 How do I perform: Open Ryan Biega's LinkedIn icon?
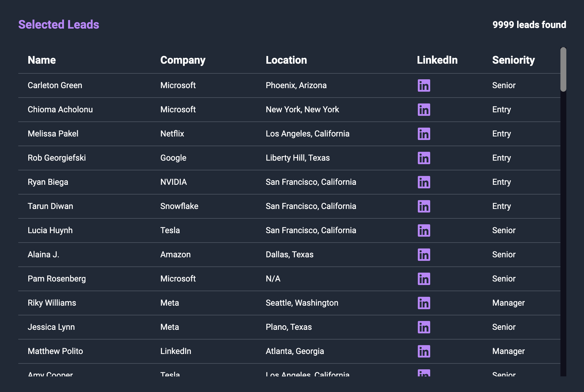pyautogui.click(x=424, y=182)
